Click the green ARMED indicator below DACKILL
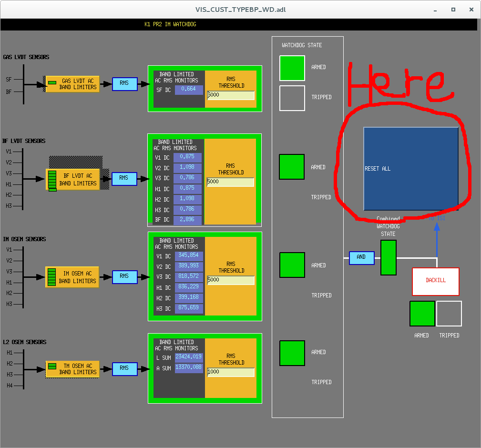 [422, 313]
